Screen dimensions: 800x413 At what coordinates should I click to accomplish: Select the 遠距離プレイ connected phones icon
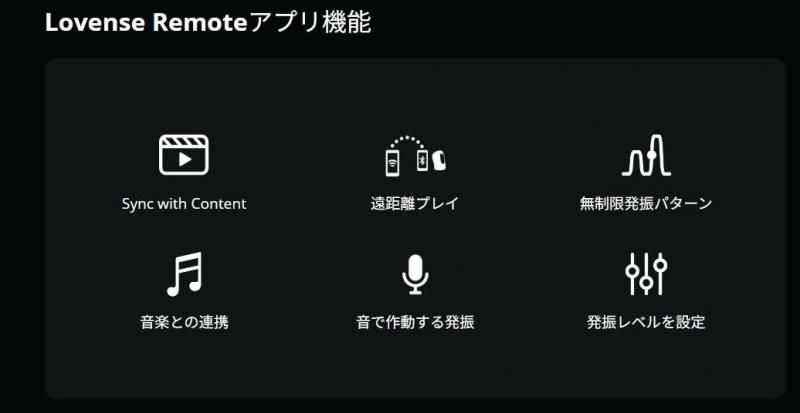tap(416, 156)
